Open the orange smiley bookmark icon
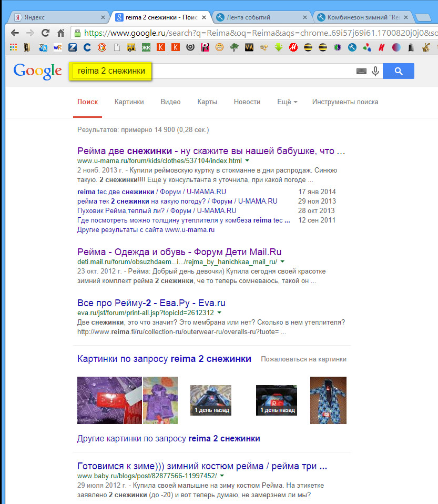This screenshot has height=504, width=438. point(219,47)
